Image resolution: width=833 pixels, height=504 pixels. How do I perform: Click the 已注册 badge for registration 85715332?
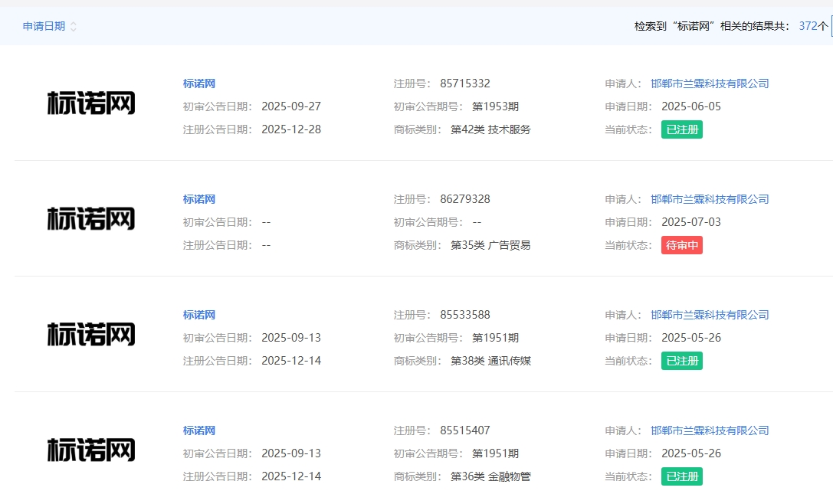[x=681, y=129]
